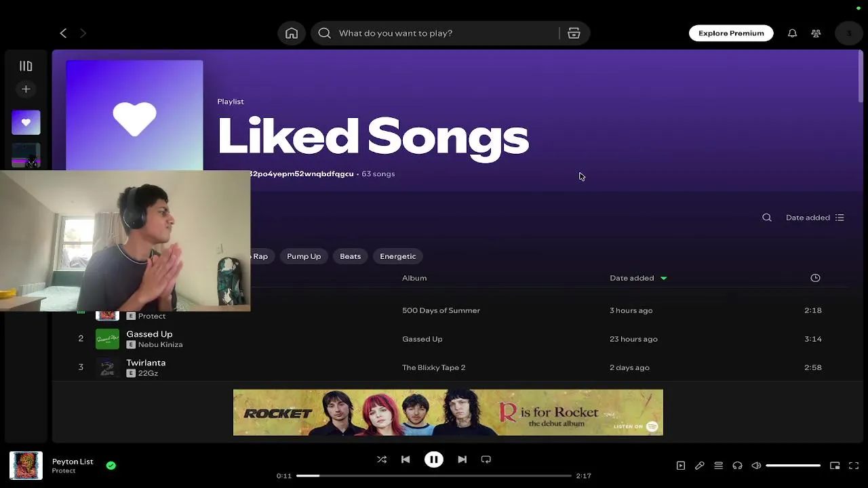This screenshot has width=868, height=488.
Task: Mute the volume speaker icon
Action: (756, 466)
